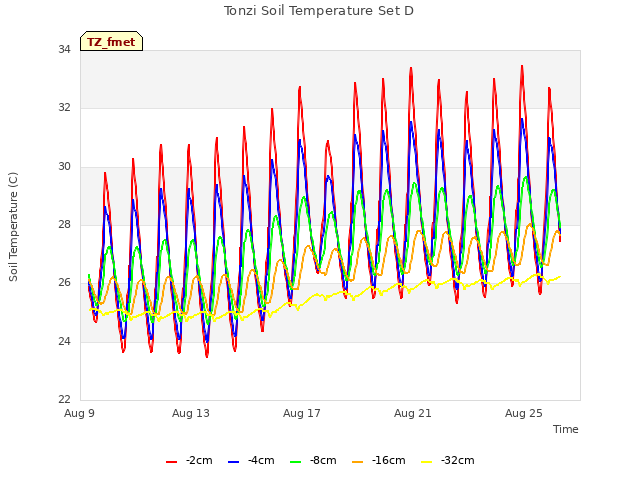Click the 22 y-axis tick label

click(64, 399)
